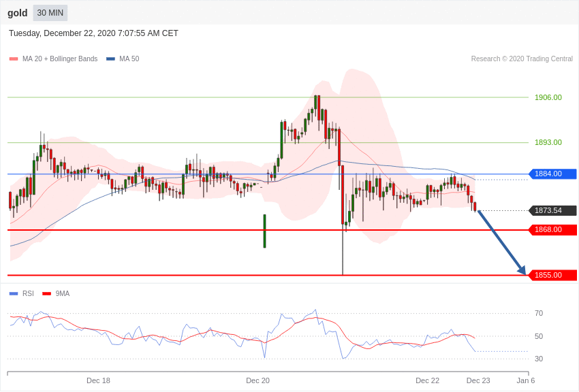Click the 1906.00 resistance label
579x392 pixels.
point(548,97)
